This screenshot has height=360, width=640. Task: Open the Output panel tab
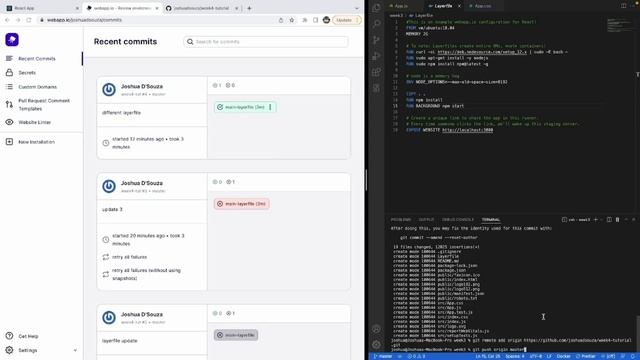(426, 220)
